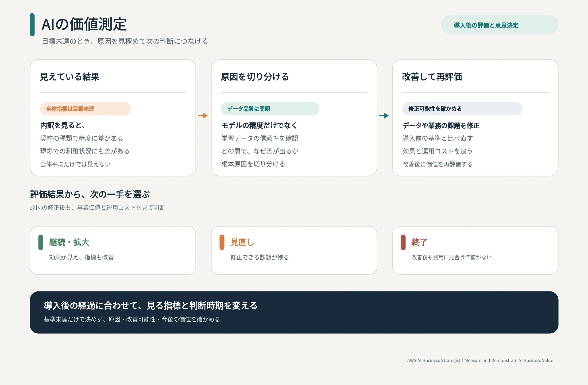This screenshot has height=385, width=588.
Task: Click subtitle 目標未達のとき、原因を見極めて次の判断につなげる
Action: point(125,41)
